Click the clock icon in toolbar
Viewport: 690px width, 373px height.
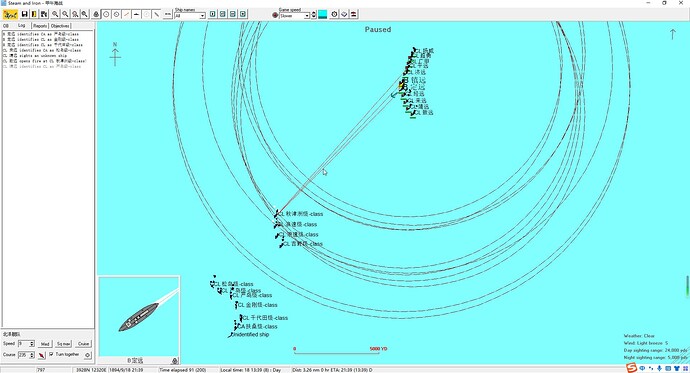coord(334,15)
